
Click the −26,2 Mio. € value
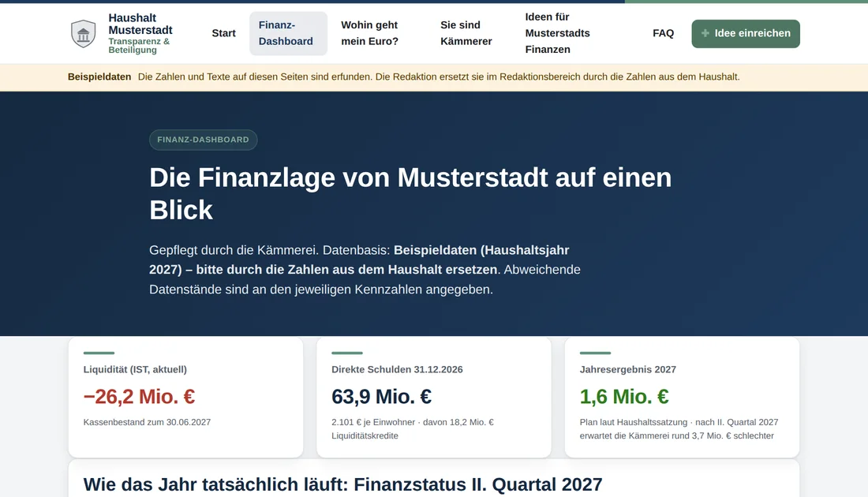pos(139,396)
